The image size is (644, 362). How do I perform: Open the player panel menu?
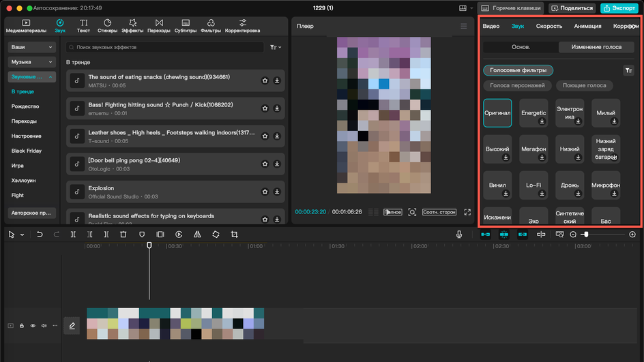[464, 27]
